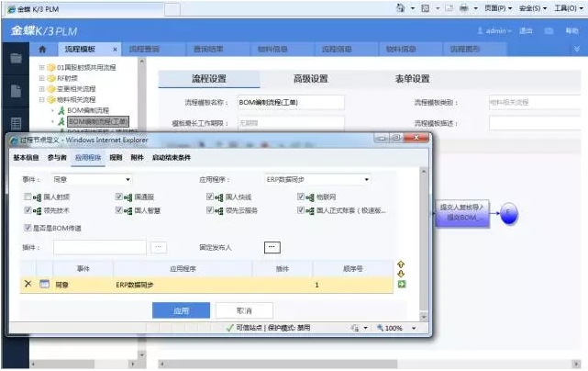588x371 pixels.
Task: Click the 流程模板名称 field with BOM编制流程(工单)
Action: tap(291, 102)
